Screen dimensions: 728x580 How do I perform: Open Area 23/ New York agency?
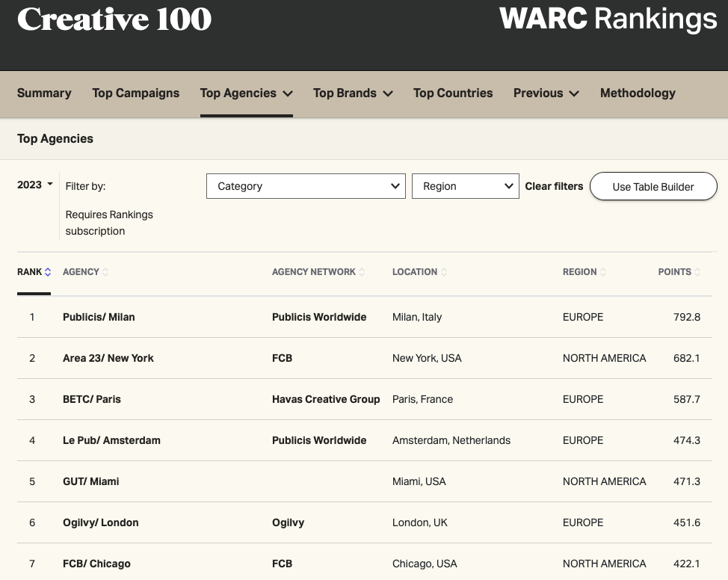pyautogui.click(x=108, y=358)
